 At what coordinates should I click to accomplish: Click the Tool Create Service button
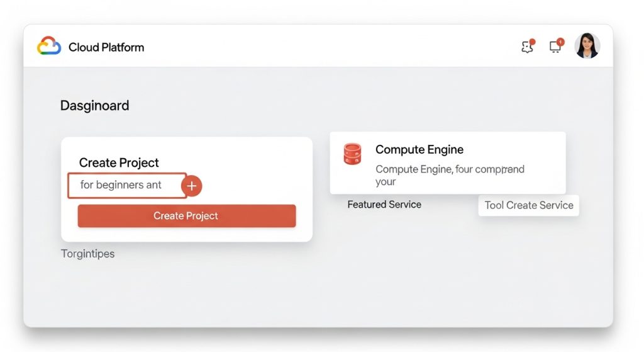point(529,205)
